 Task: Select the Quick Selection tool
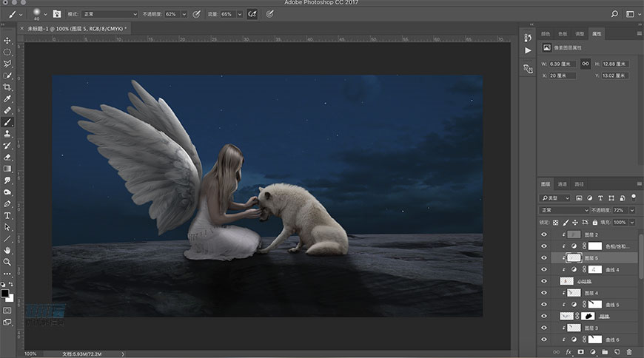(7, 75)
